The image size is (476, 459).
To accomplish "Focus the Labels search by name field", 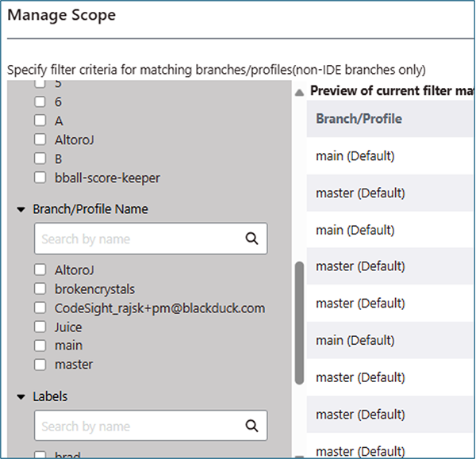I will (x=139, y=426).
